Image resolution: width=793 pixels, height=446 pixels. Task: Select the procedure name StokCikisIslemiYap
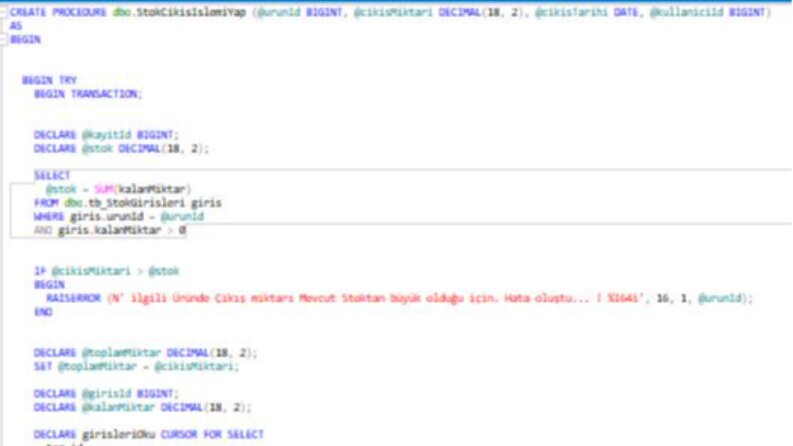191,12
